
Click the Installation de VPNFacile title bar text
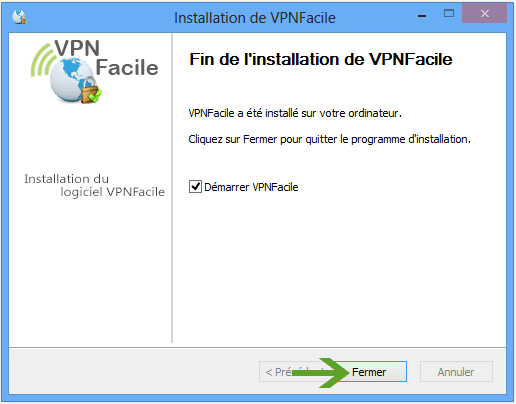[255, 18]
